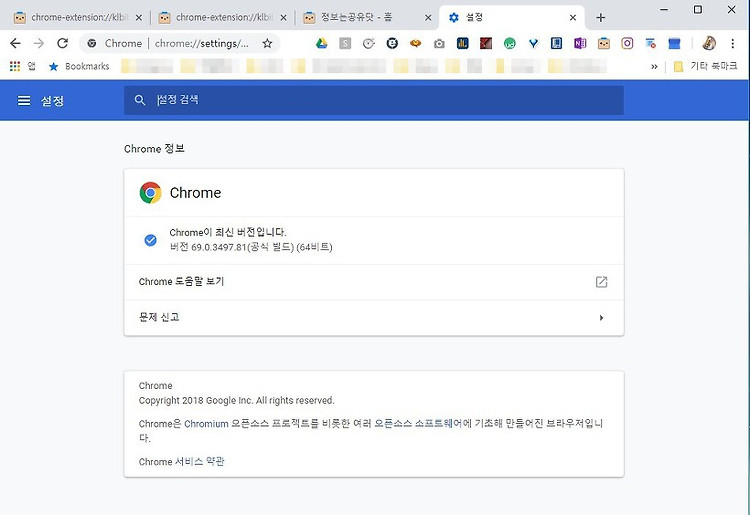Click the 설정 title in blue header
This screenshot has width=750, height=515.
tap(52, 101)
